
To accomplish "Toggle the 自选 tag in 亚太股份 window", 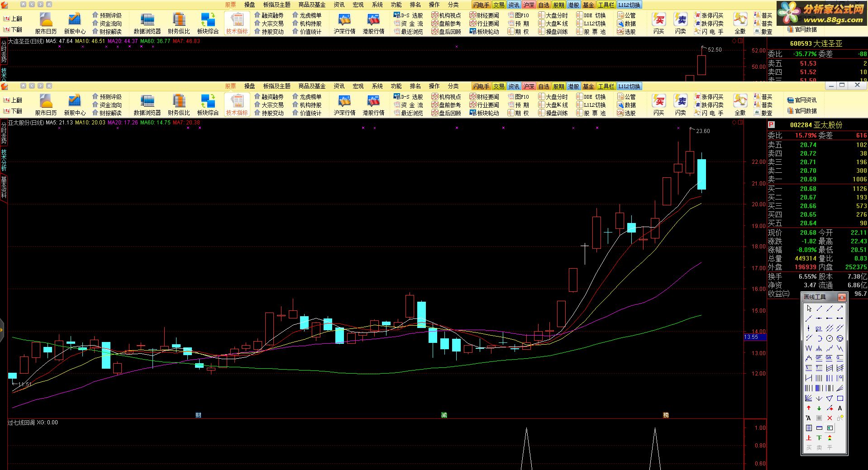I will point(543,86).
